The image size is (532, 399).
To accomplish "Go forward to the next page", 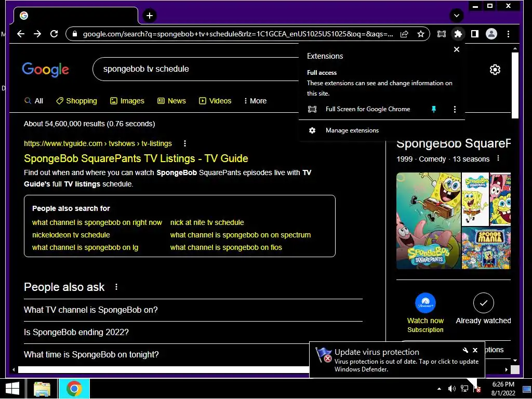I will point(37,34).
